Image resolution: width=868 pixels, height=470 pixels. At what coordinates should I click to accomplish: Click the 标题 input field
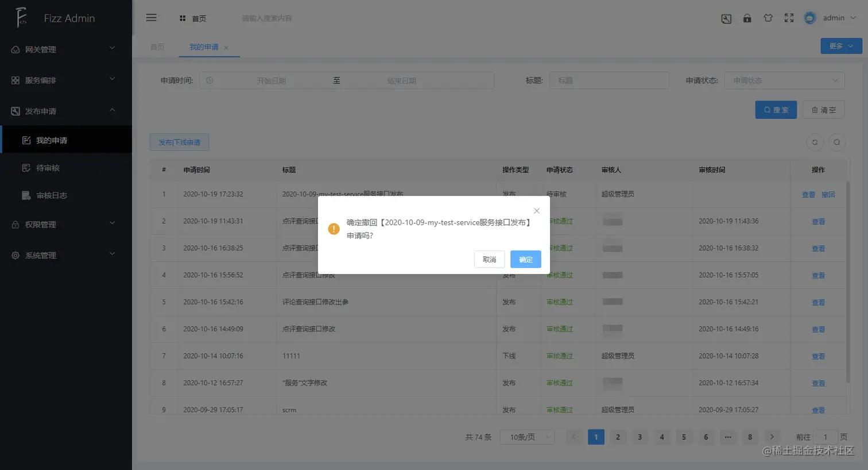(x=609, y=80)
